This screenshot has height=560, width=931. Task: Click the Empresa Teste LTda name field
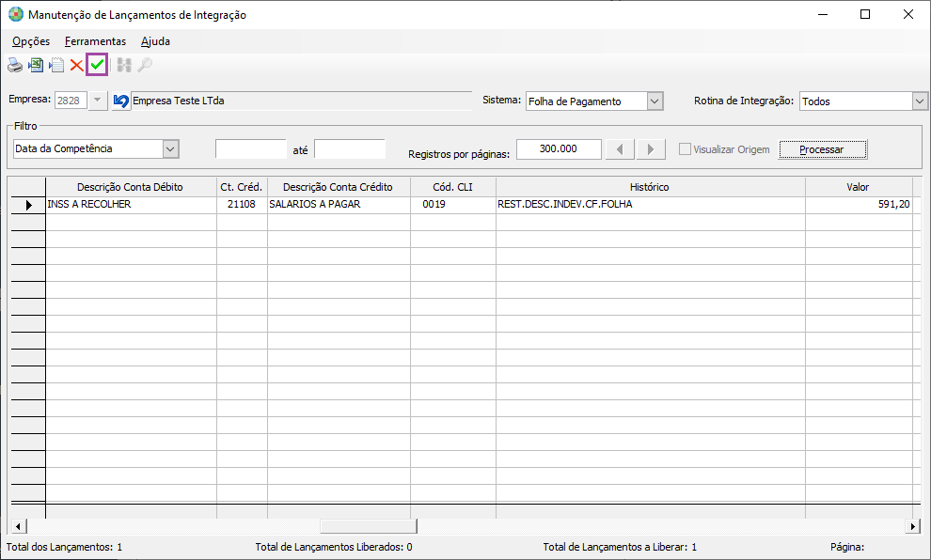point(301,101)
